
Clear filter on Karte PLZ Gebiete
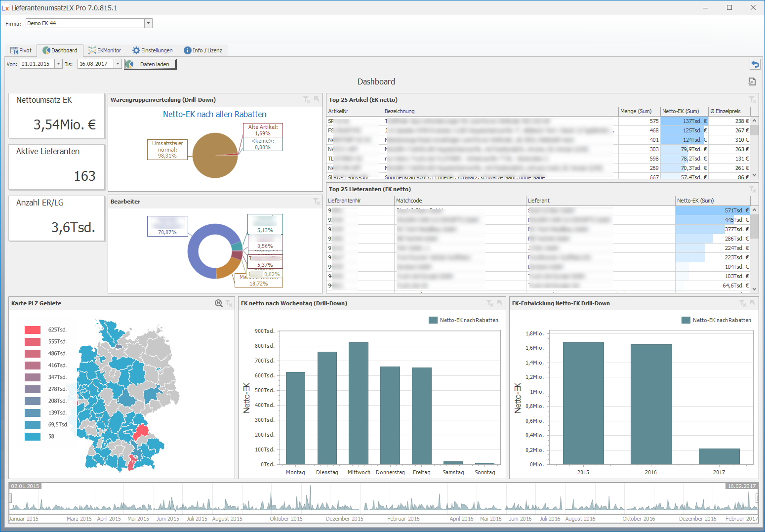[x=229, y=303]
